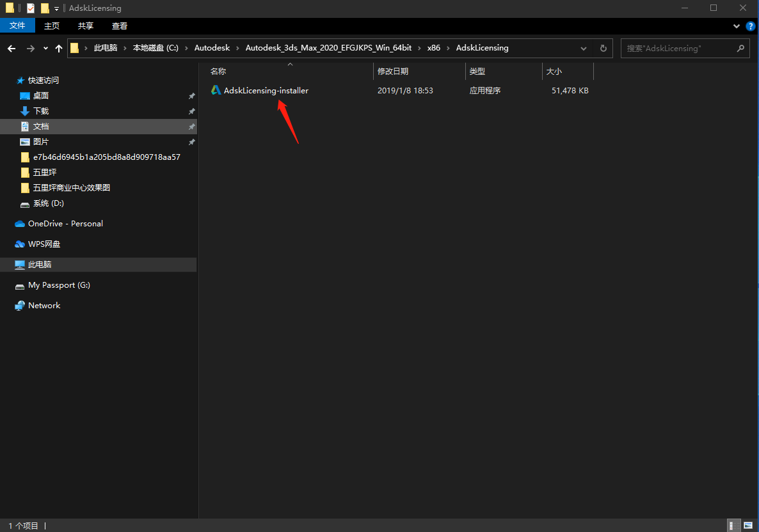This screenshot has width=759, height=532.
Task: Click the date 2019/1/8 18:53 cell
Action: point(405,90)
